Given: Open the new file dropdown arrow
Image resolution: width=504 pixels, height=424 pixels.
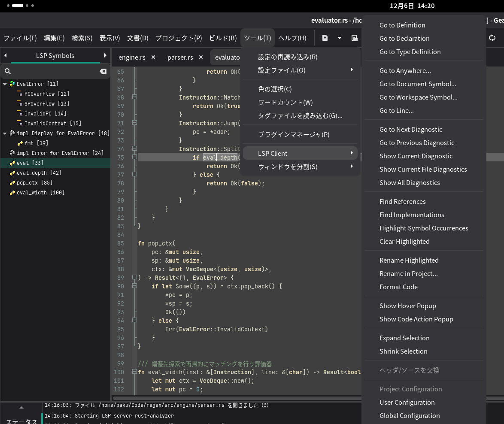Looking at the screenshot, I should coord(340,38).
